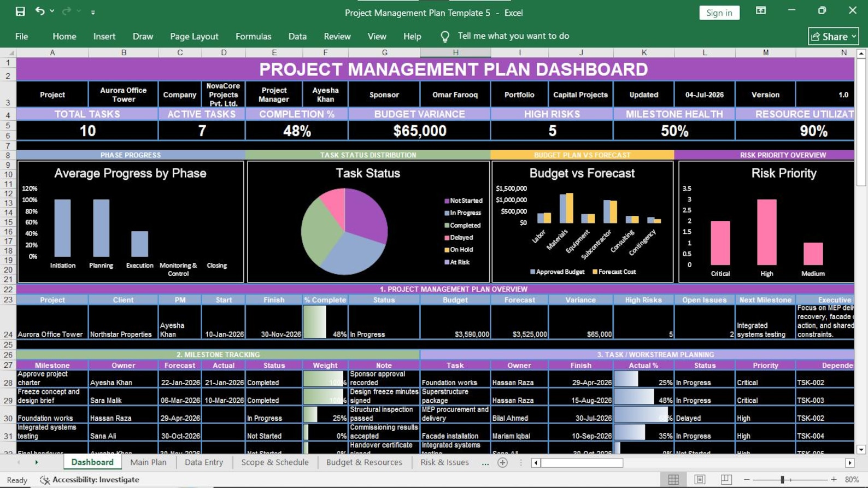Viewport: 868px width, 488px height.
Task: Open the Page Layout ribbon tab
Action: point(194,37)
